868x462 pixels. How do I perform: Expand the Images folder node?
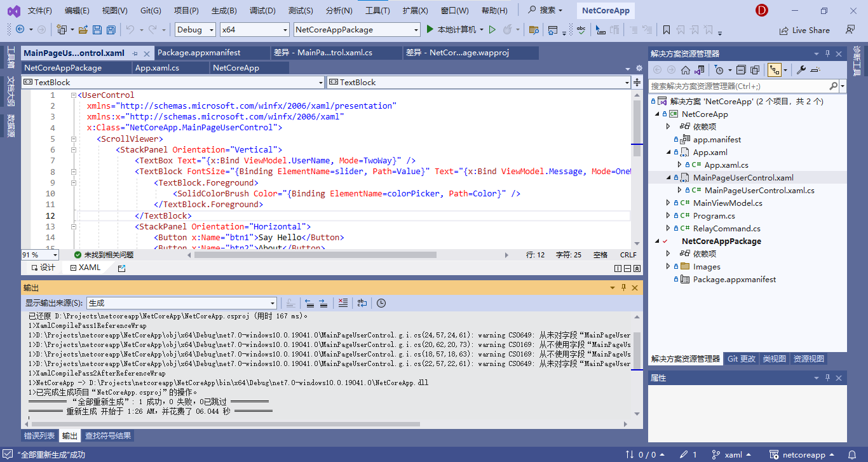[667, 266]
